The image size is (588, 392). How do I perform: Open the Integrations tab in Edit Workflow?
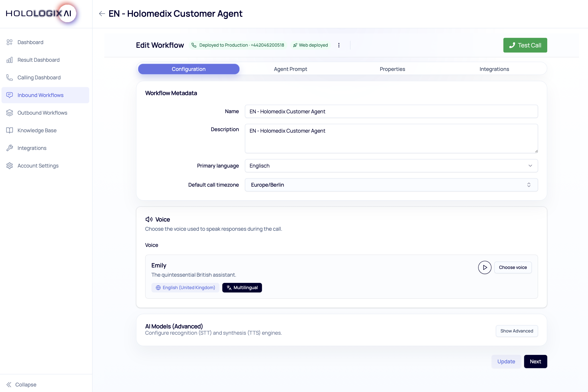[x=494, y=69]
